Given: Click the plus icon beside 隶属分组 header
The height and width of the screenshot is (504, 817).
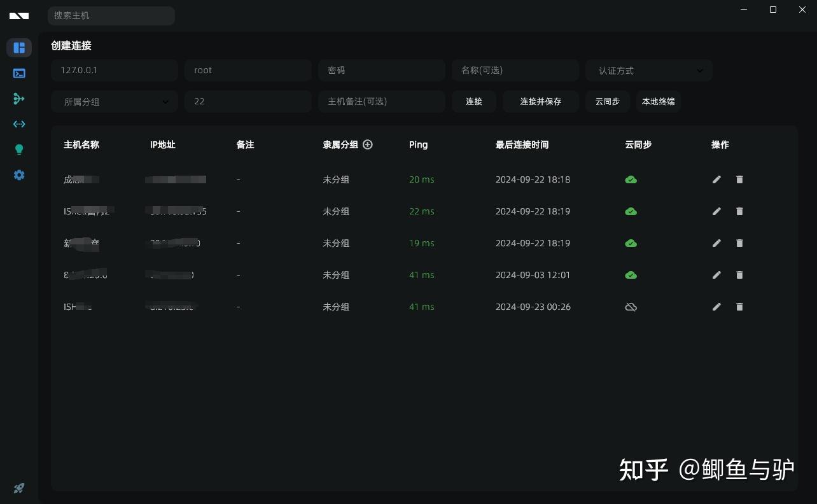Looking at the screenshot, I should [368, 144].
